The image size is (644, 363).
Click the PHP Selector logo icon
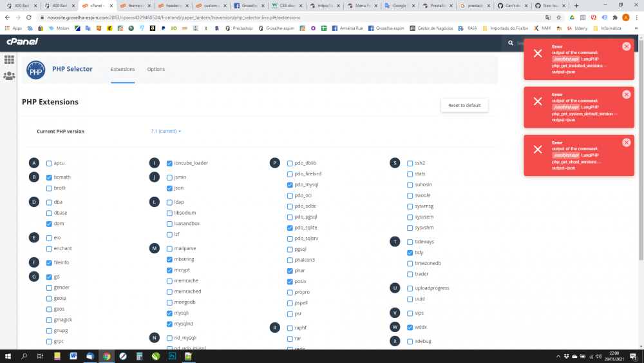(x=35, y=70)
